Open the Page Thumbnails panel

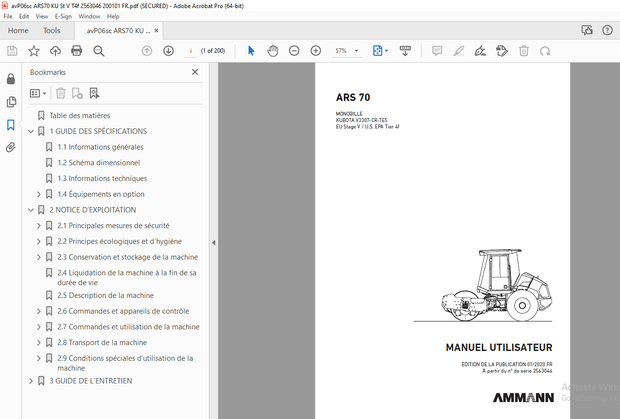tap(11, 102)
